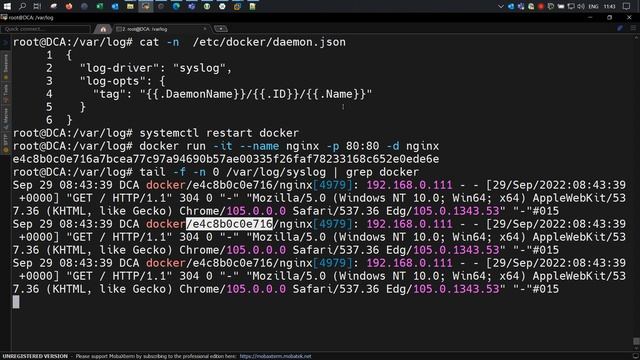Open the clock showing 11:43
The width and height of the screenshot is (640, 360).
609,7
